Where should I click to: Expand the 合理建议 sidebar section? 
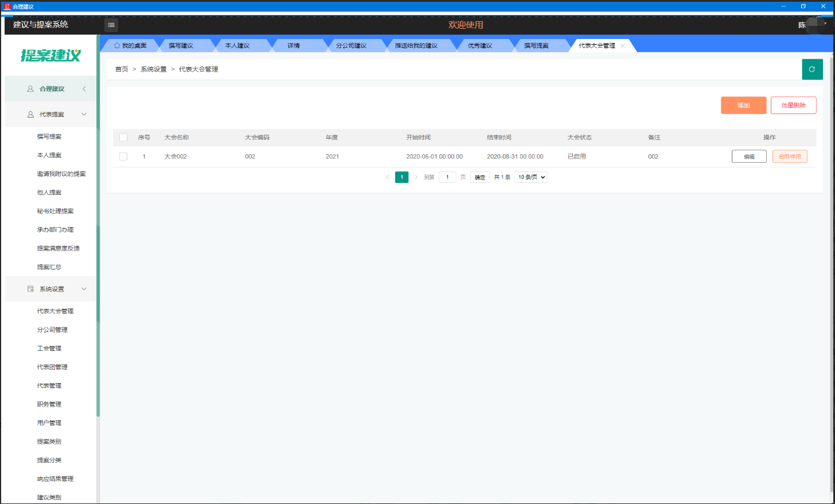pyautogui.click(x=84, y=89)
